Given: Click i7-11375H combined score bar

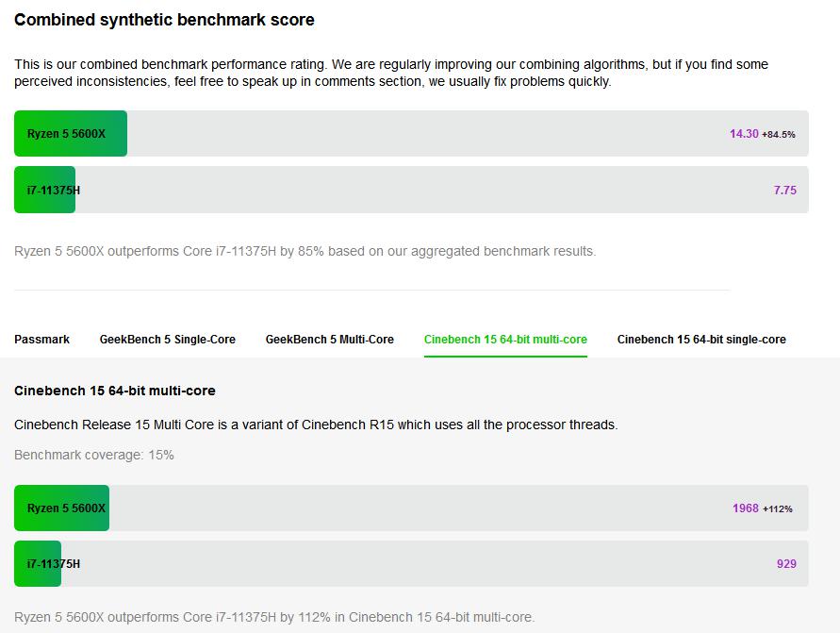Looking at the screenshot, I should point(45,191).
